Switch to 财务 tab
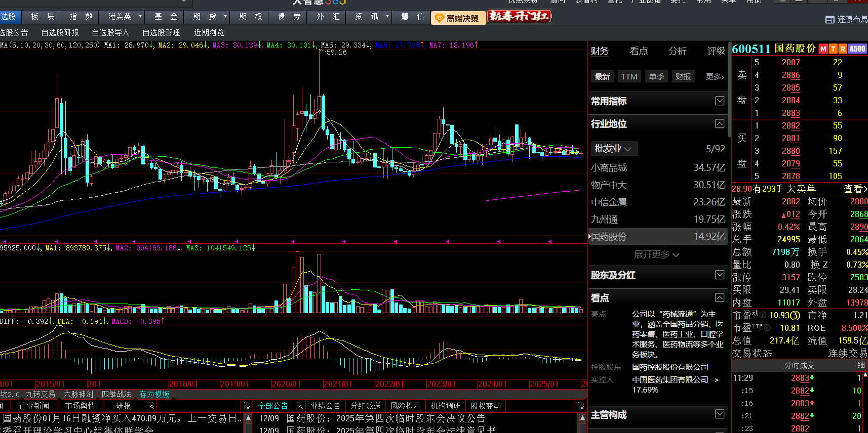This screenshot has height=433, width=868. click(x=600, y=51)
